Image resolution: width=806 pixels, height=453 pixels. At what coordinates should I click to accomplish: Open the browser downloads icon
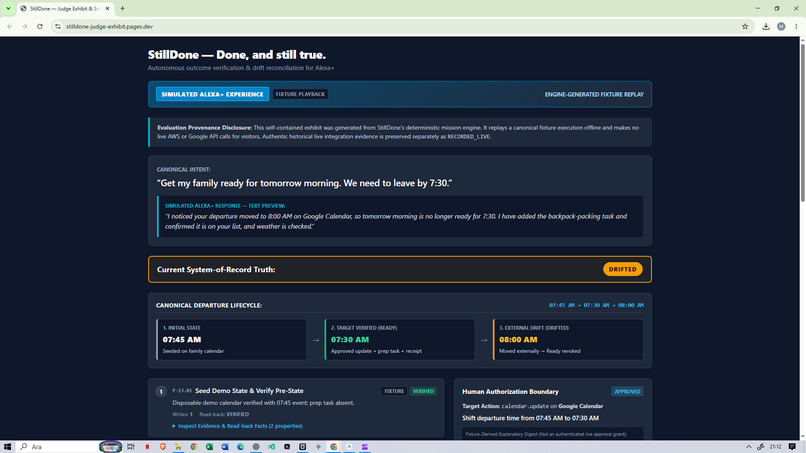(766, 26)
